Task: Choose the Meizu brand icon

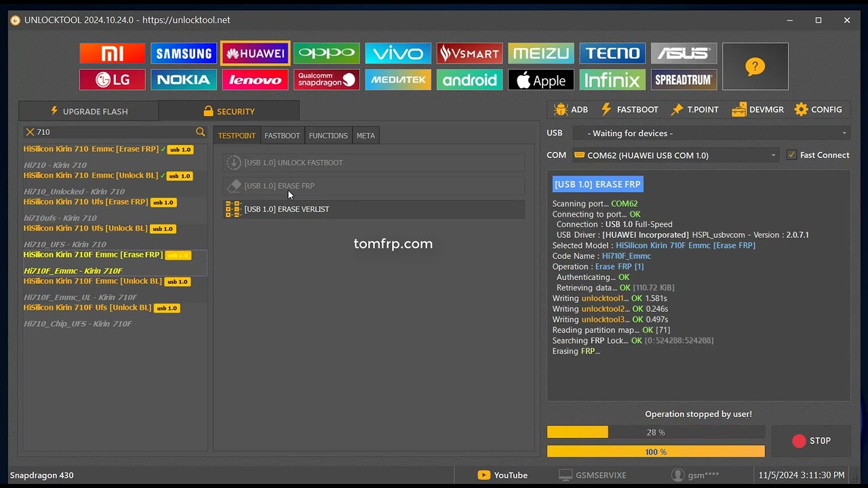Action: [541, 54]
